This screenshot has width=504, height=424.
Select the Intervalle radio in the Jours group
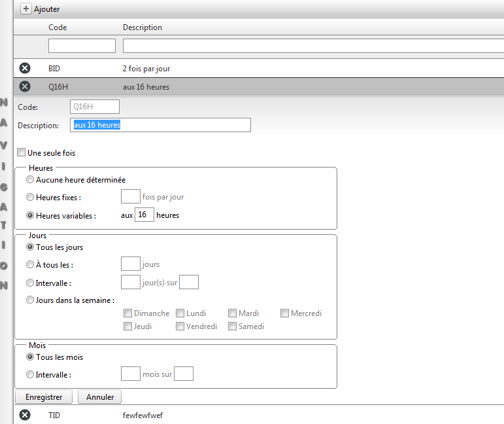(x=30, y=283)
